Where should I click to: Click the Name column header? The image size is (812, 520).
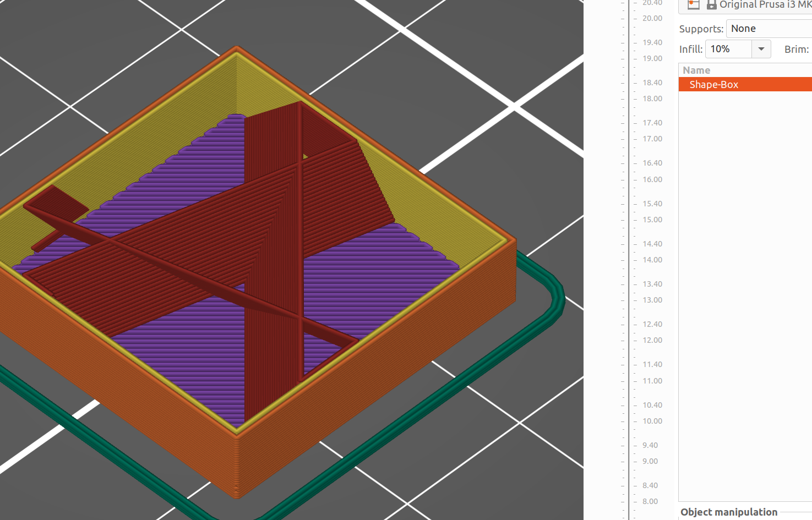[696, 70]
